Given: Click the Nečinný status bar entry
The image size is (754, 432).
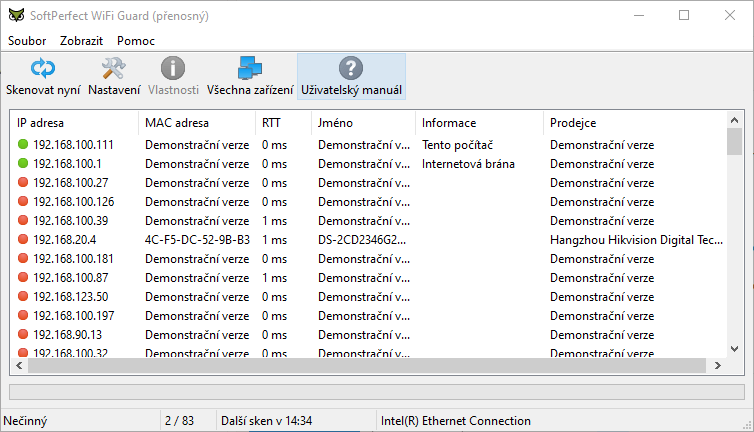Looking at the screenshot, I should 25,421.
